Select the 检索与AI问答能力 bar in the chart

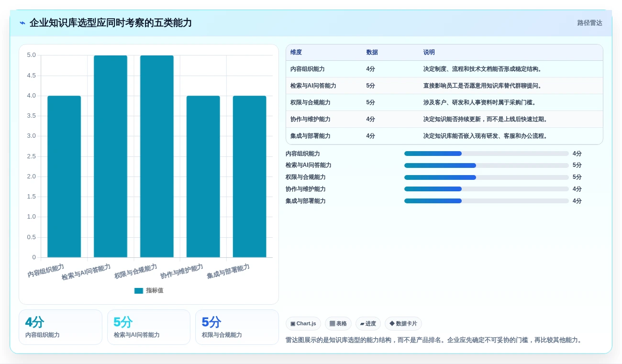click(x=111, y=156)
